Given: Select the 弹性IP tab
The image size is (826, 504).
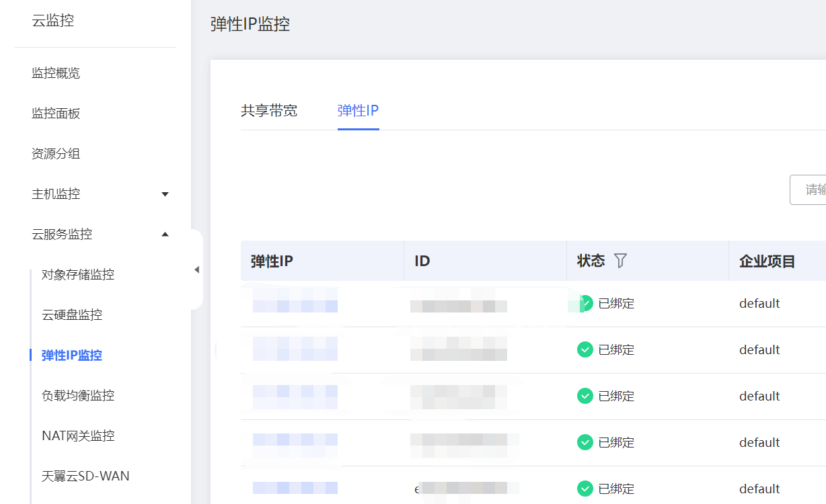Looking at the screenshot, I should click(358, 111).
